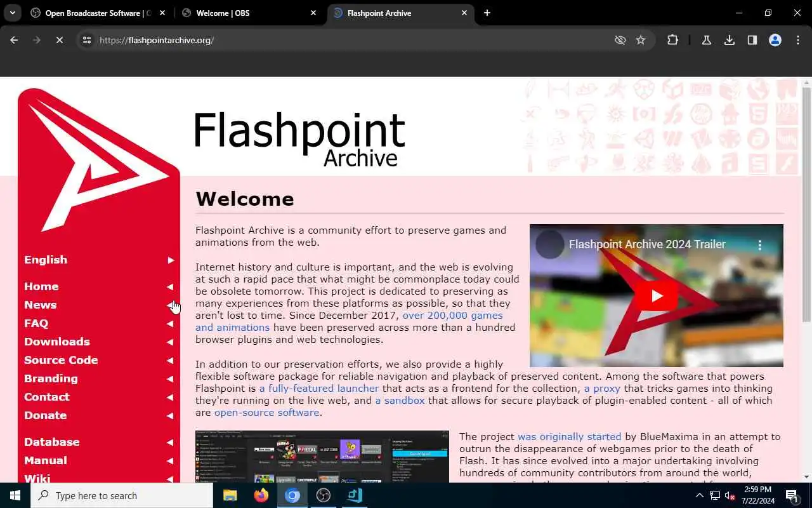This screenshot has width=812, height=508.
Task: Click the arrow beside Donate
Action: tap(170, 416)
